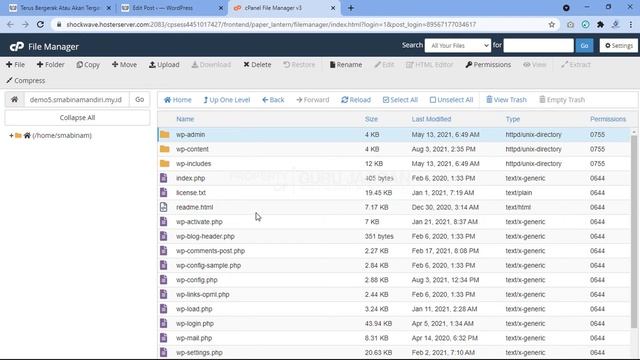
Task: Click the browser address bar URL
Action: coord(271,24)
